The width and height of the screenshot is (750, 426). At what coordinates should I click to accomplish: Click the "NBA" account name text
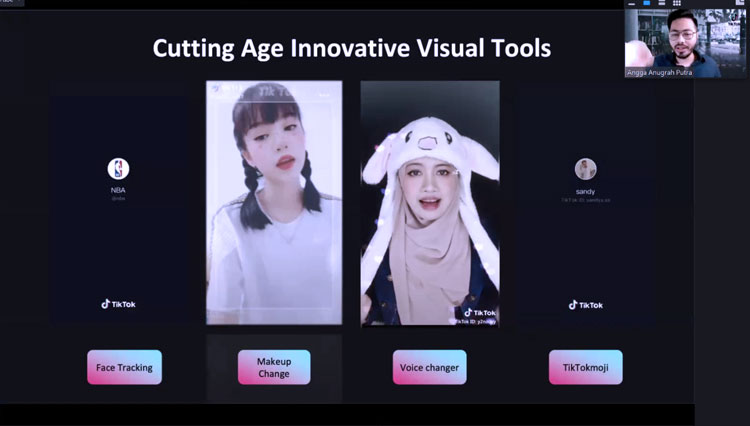(x=118, y=190)
